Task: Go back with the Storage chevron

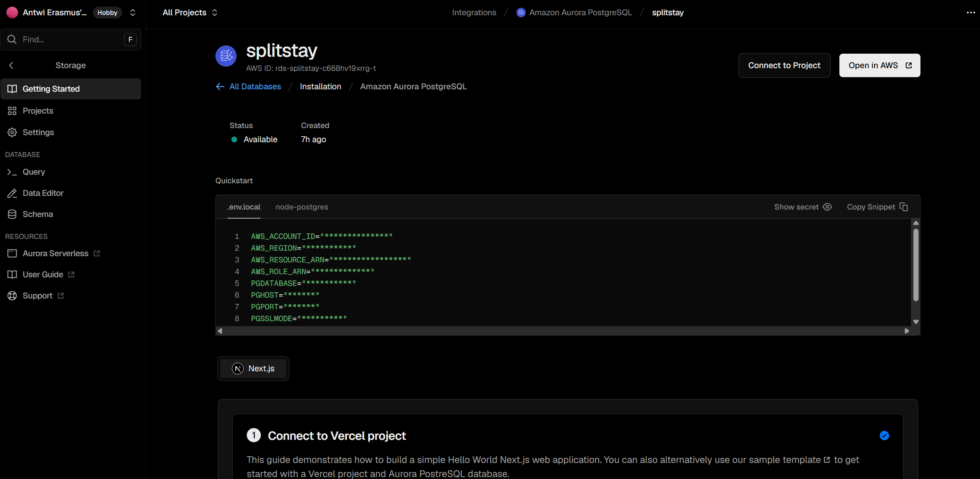Action: click(11, 65)
